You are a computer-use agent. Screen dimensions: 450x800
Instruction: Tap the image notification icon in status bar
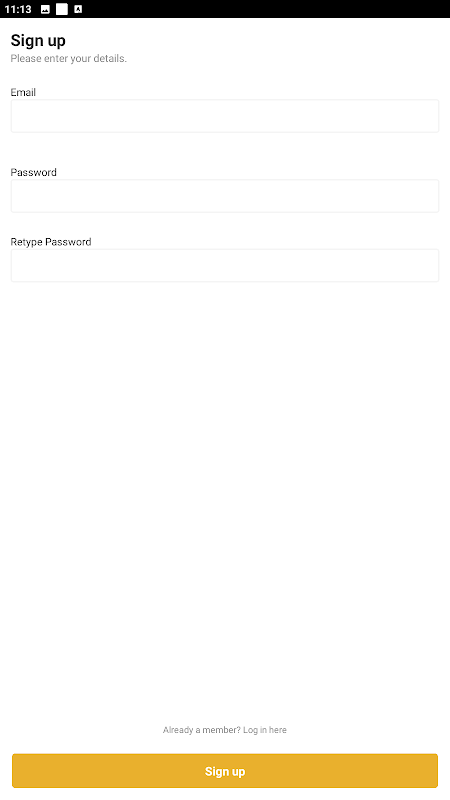pos(45,9)
